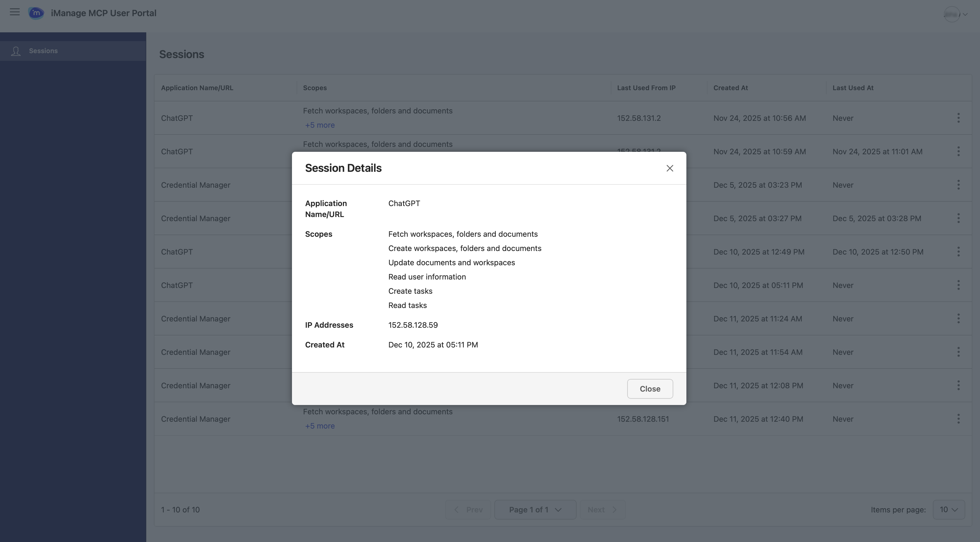The image size is (980, 542).
Task: Click 'Dec 10, 2025 at 12:50 PM' last used cell
Action: [878, 252]
